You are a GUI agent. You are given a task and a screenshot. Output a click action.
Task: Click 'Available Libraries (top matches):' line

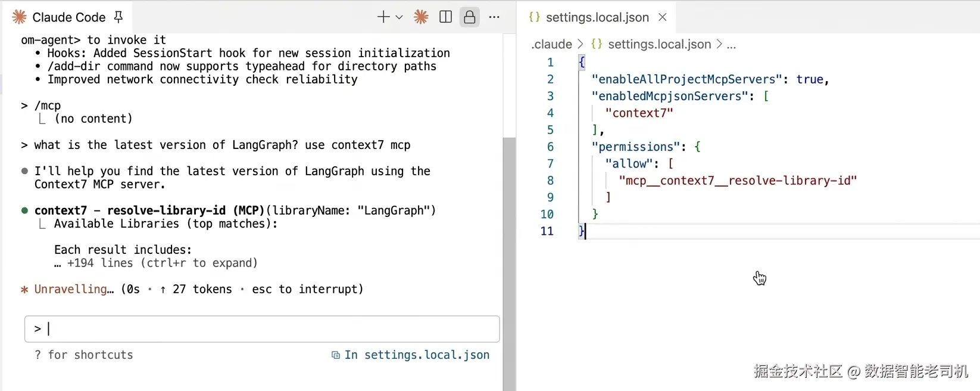point(166,224)
